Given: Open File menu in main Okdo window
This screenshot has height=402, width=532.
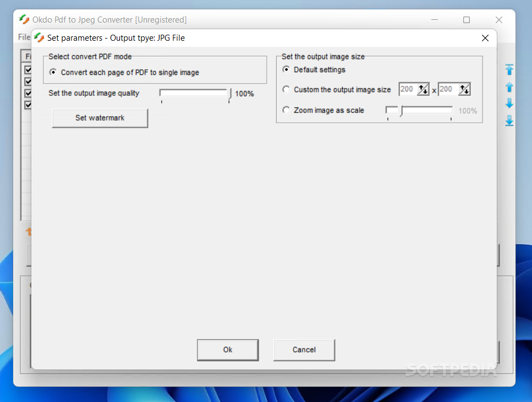Looking at the screenshot, I should (x=24, y=37).
